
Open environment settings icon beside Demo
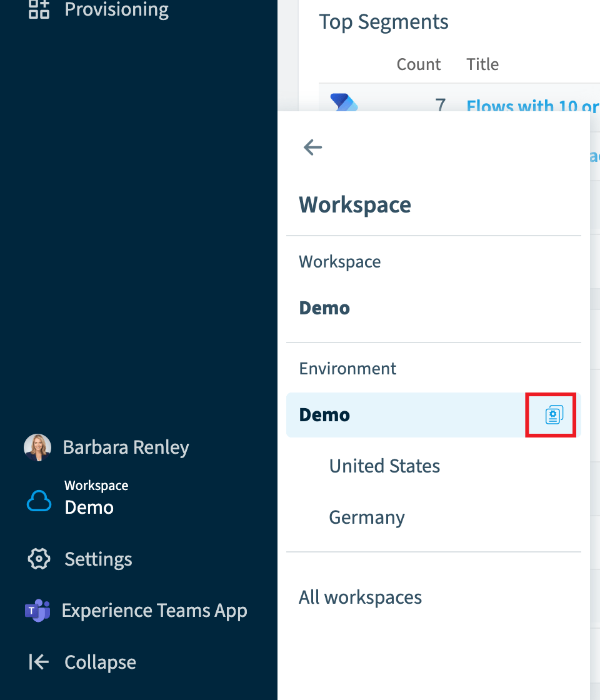554,415
